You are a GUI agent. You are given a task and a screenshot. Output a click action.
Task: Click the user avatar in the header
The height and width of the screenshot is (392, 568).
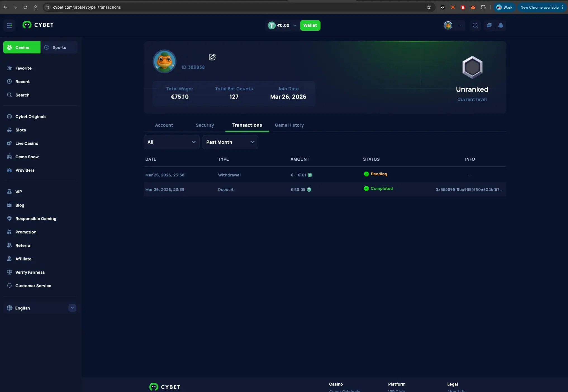pos(448,25)
